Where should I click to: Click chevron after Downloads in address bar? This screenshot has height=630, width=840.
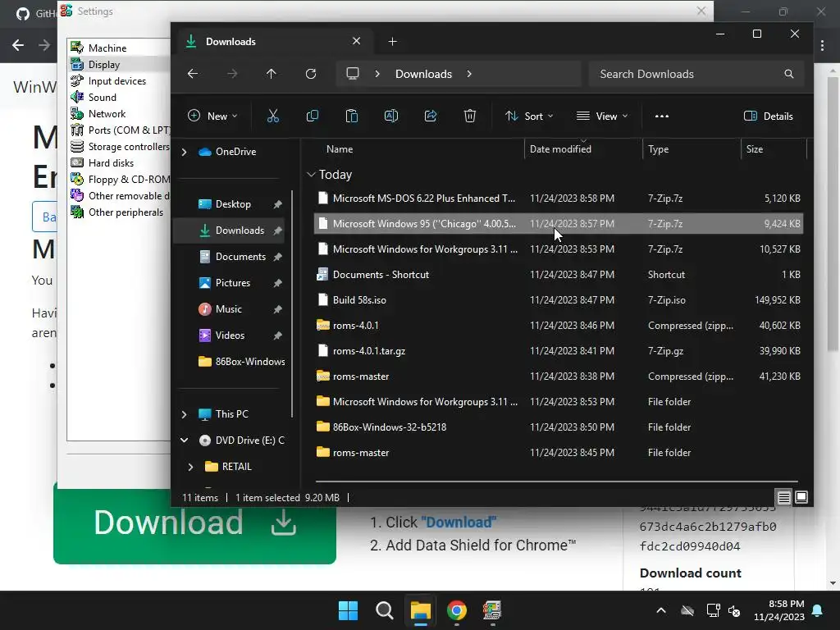(469, 74)
